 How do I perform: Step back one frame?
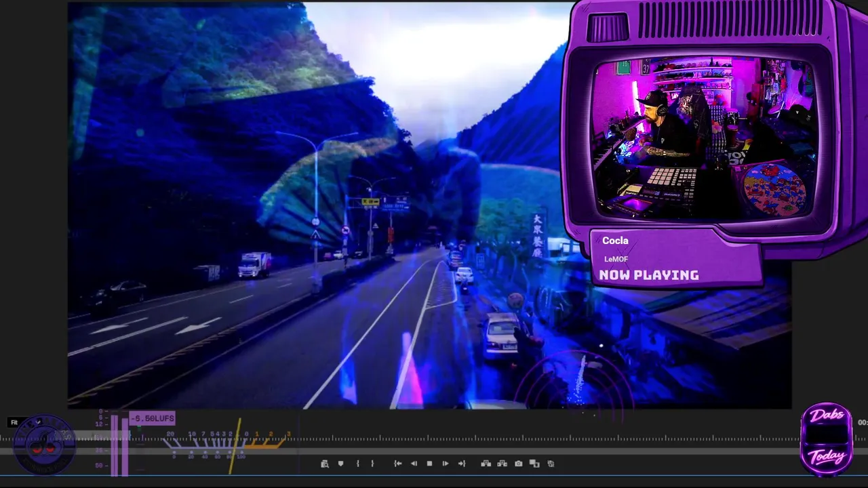414,464
